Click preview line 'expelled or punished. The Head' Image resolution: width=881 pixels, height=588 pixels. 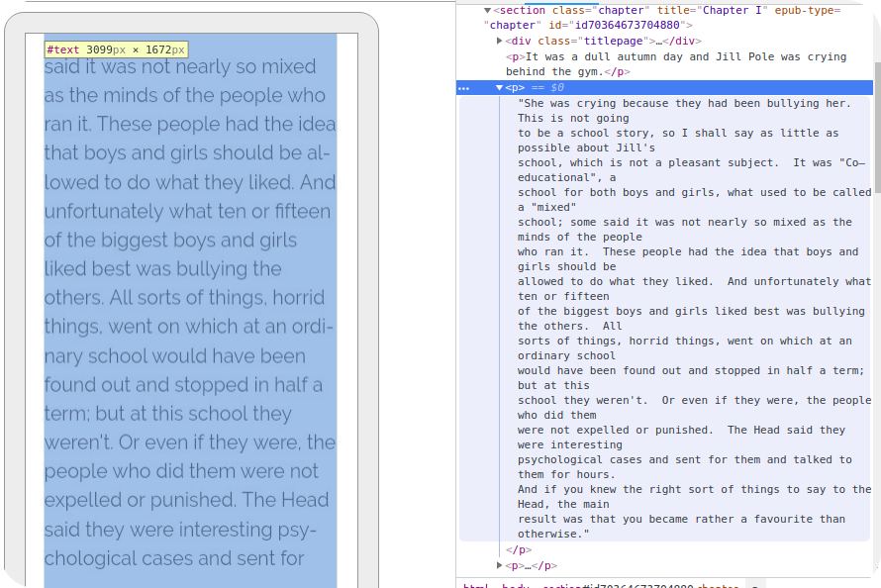[186, 500]
